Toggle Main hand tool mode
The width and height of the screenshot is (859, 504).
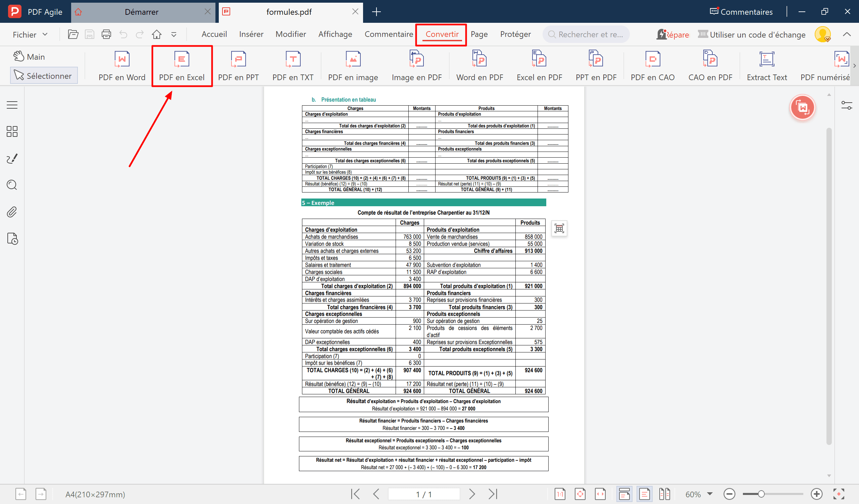(29, 57)
